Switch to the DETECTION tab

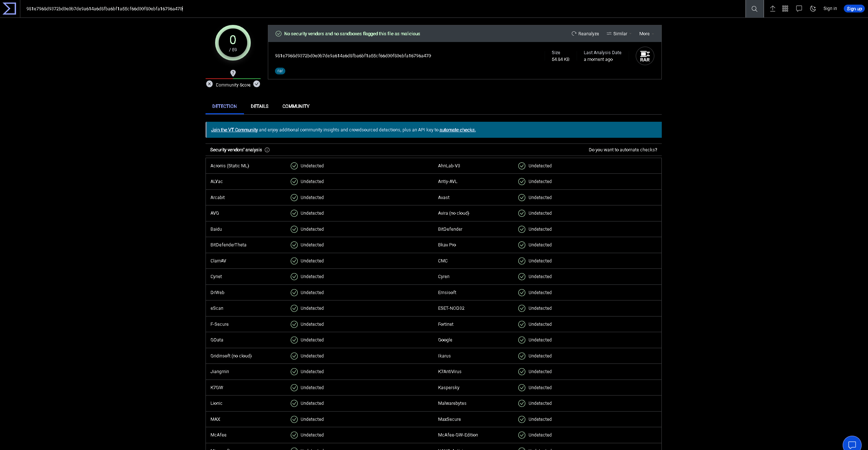click(224, 106)
